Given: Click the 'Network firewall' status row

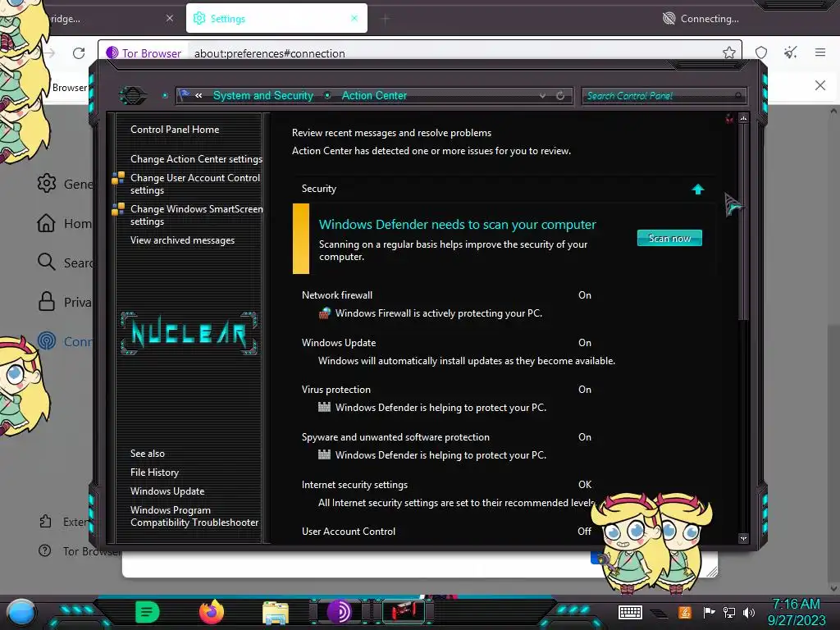Looking at the screenshot, I should pyautogui.click(x=447, y=295).
